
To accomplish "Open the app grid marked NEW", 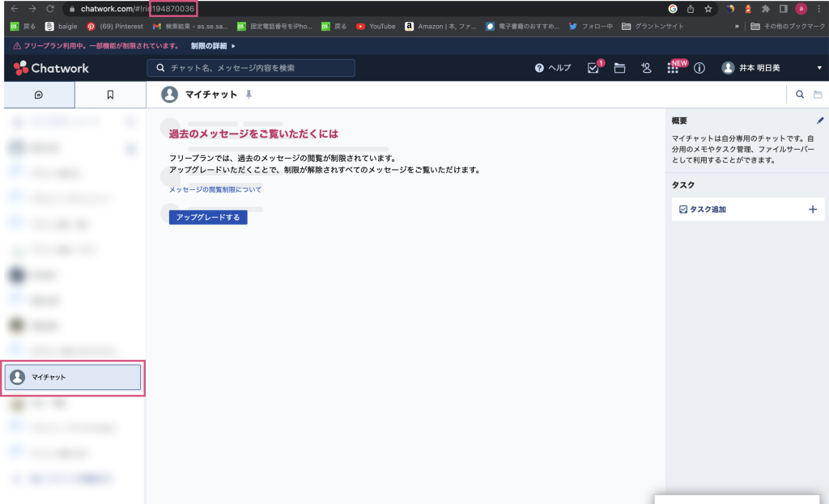I will pyautogui.click(x=673, y=69).
